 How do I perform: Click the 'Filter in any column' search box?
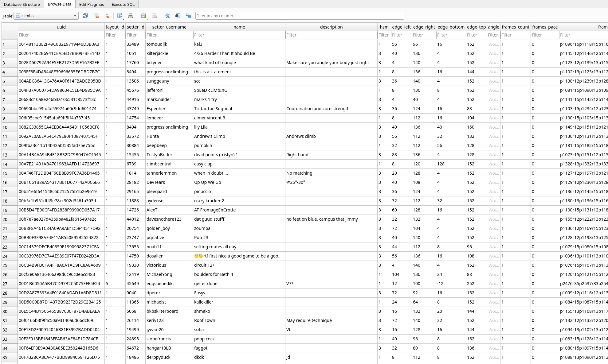pyautogui.click(x=300, y=16)
